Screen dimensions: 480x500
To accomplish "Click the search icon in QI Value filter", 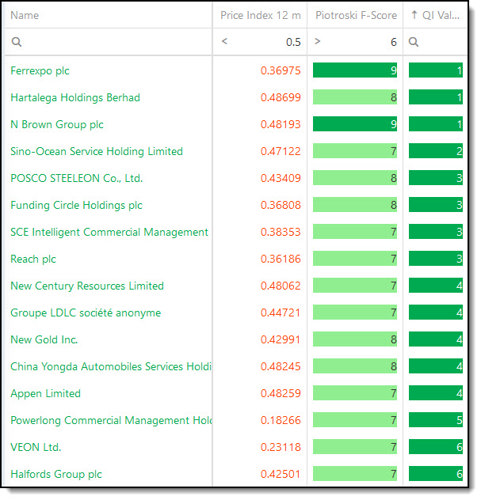I will (x=413, y=42).
